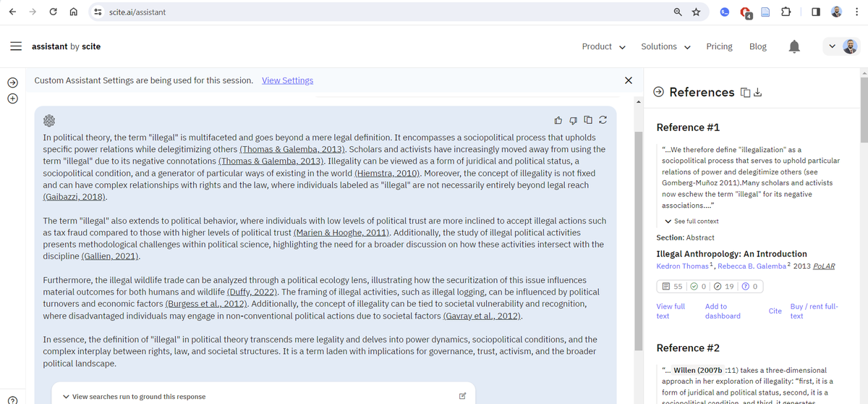868x404 pixels.
Task: Click the thumbs down icon on the response
Action: point(573,119)
